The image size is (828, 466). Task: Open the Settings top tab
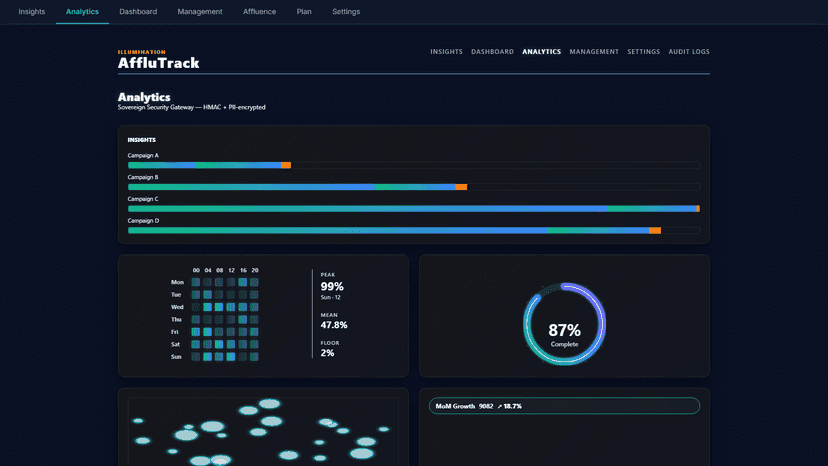[346, 12]
